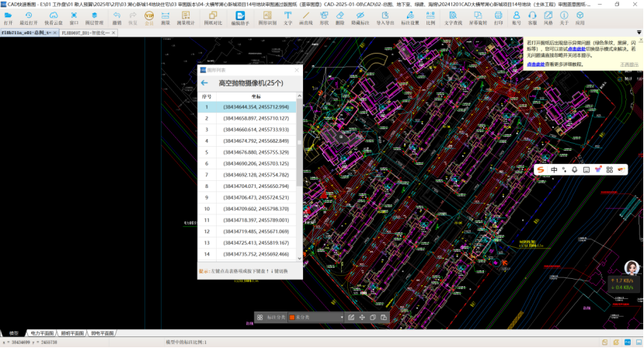
Task: Switch to FL88969T_E01 drawing tab
Action: click(x=87, y=33)
